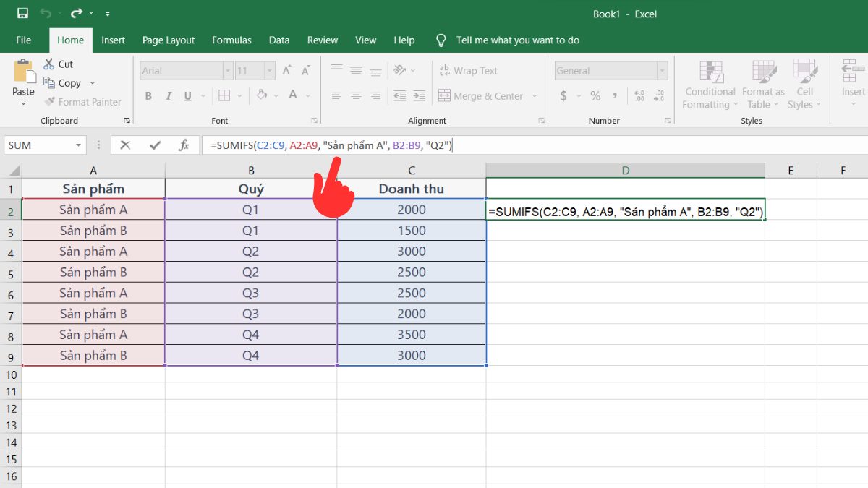Click the Increase Decimal icon
The width and height of the screenshot is (868, 488).
pos(639,95)
